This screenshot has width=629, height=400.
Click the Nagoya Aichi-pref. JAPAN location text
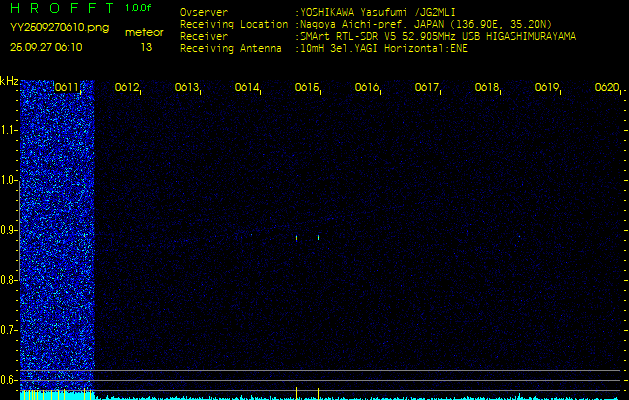click(x=426, y=24)
